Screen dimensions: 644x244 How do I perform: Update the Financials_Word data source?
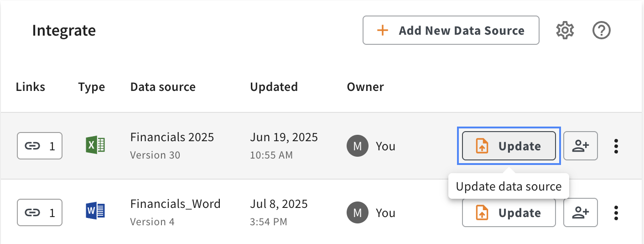point(509,212)
